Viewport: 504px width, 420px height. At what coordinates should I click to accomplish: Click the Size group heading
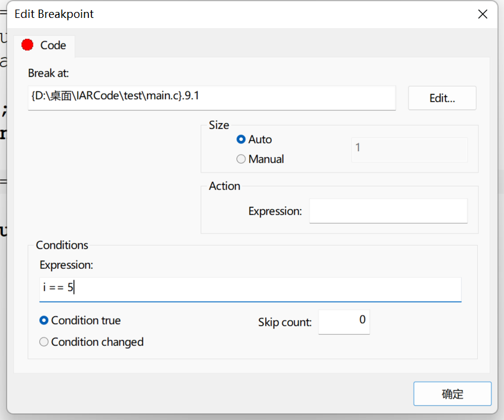click(x=219, y=125)
